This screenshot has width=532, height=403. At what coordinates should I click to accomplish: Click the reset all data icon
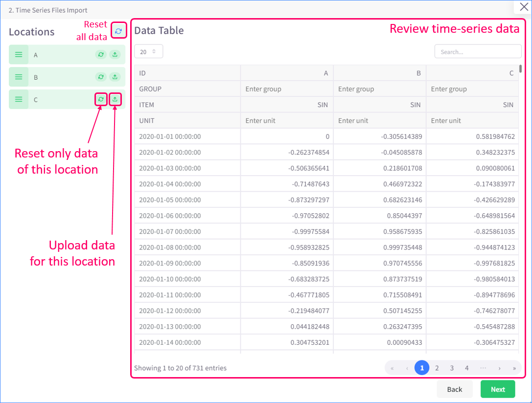click(118, 31)
